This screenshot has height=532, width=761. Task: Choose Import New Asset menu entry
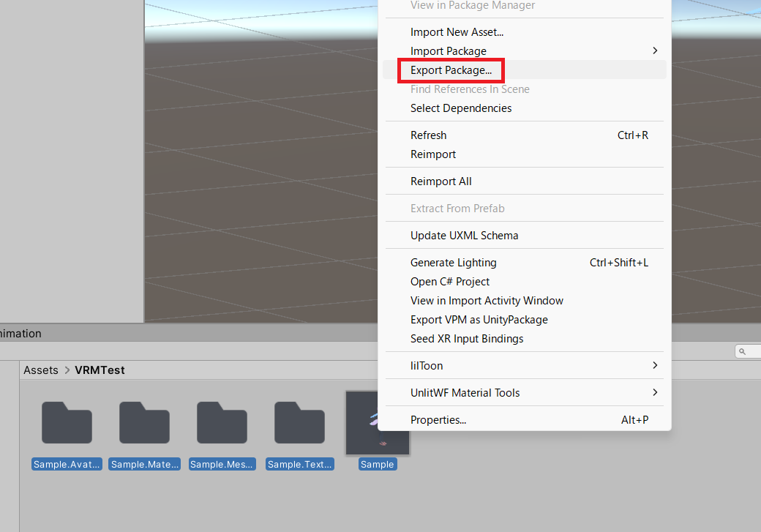[x=457, y=32]
